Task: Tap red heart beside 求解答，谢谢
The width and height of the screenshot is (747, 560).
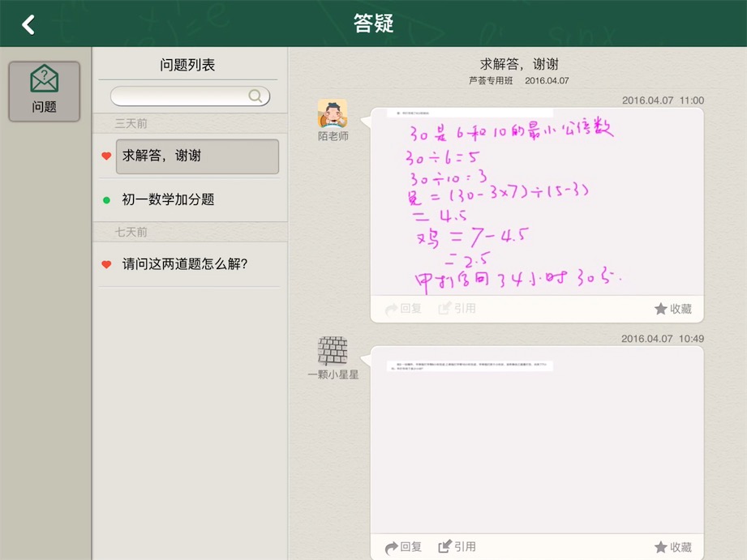Action: click(x=106, y=156)
